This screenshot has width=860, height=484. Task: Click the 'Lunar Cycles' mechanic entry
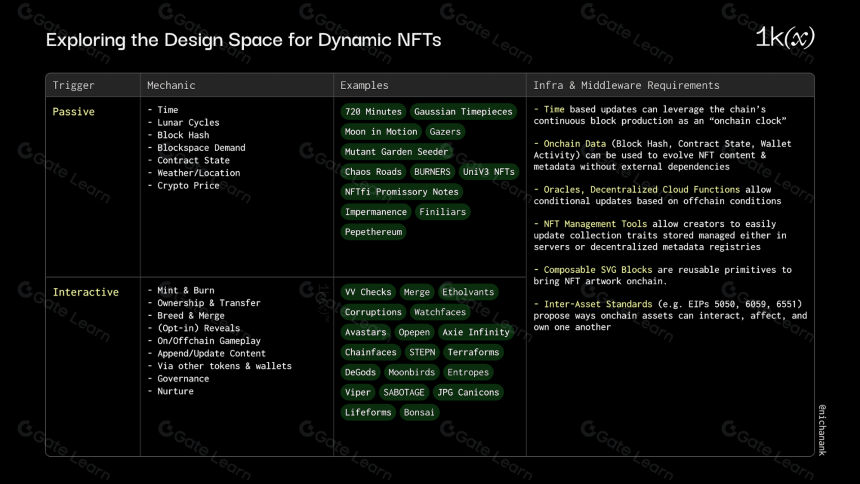click(x=188, y=122)
